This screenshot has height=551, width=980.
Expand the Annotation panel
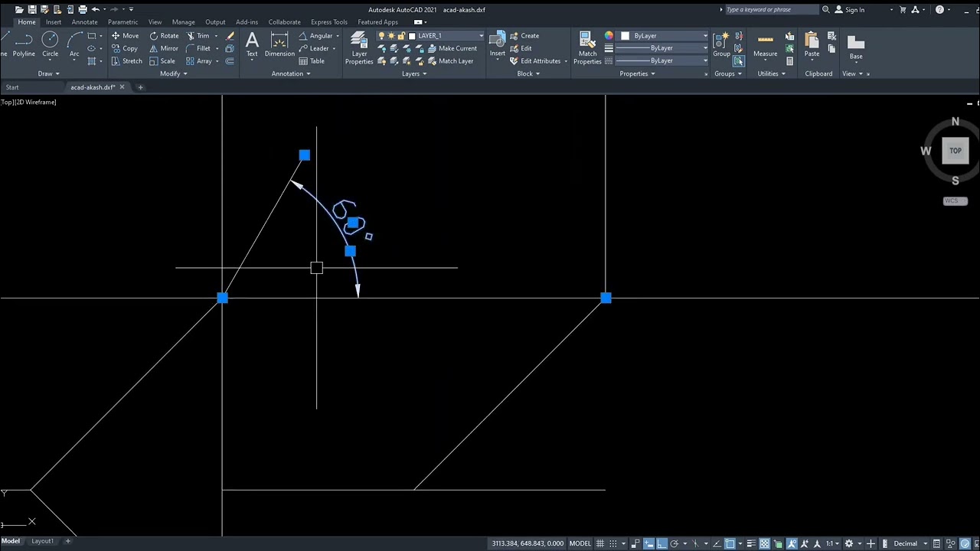pyautogui.click(x=291, y=73)
